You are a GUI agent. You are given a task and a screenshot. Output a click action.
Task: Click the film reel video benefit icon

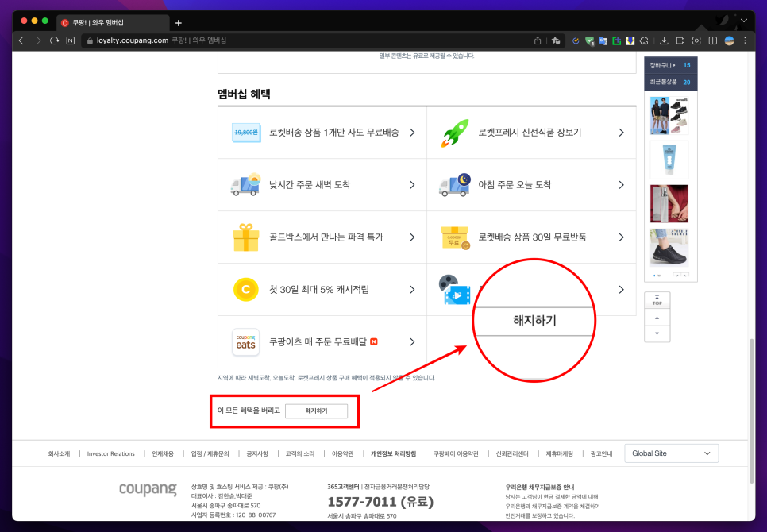454,290
